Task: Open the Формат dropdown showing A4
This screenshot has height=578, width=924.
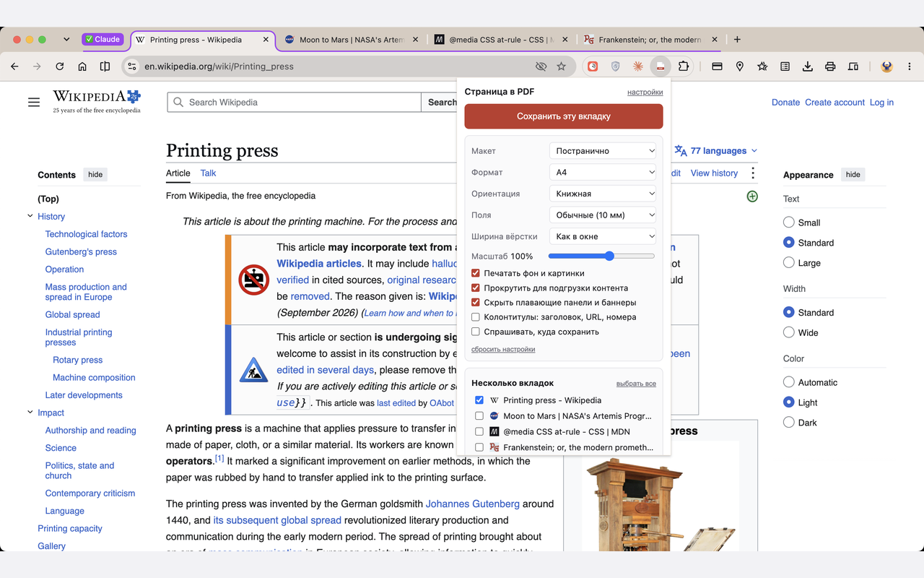Action: (603, 173)
